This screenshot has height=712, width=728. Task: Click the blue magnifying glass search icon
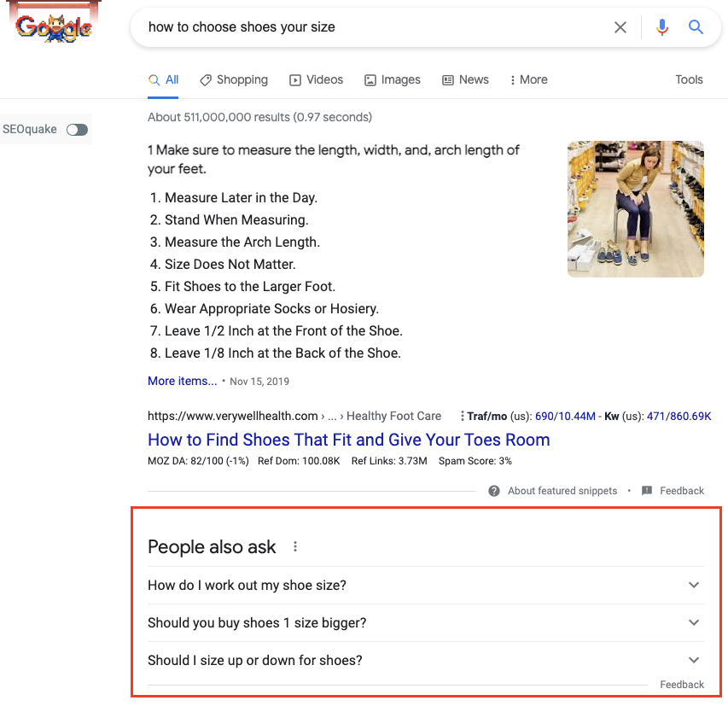[x=695, y=27]
